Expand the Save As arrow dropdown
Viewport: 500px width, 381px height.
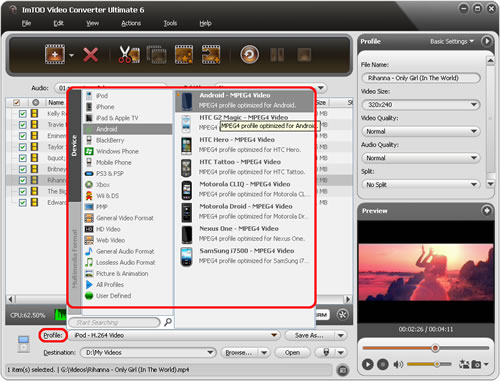(x=341, y=335)
